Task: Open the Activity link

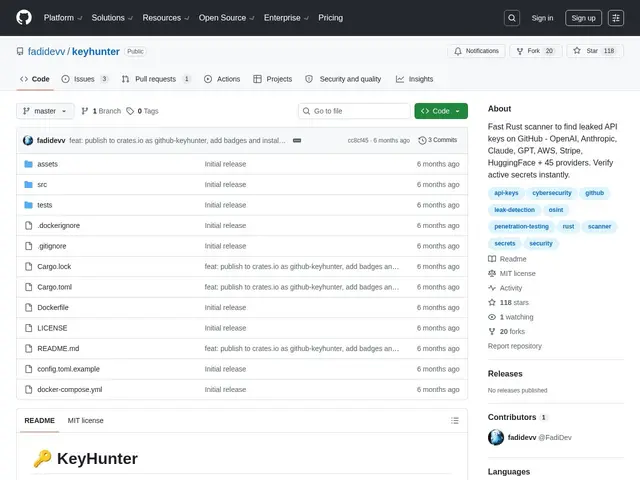Action: coord(505,288)
